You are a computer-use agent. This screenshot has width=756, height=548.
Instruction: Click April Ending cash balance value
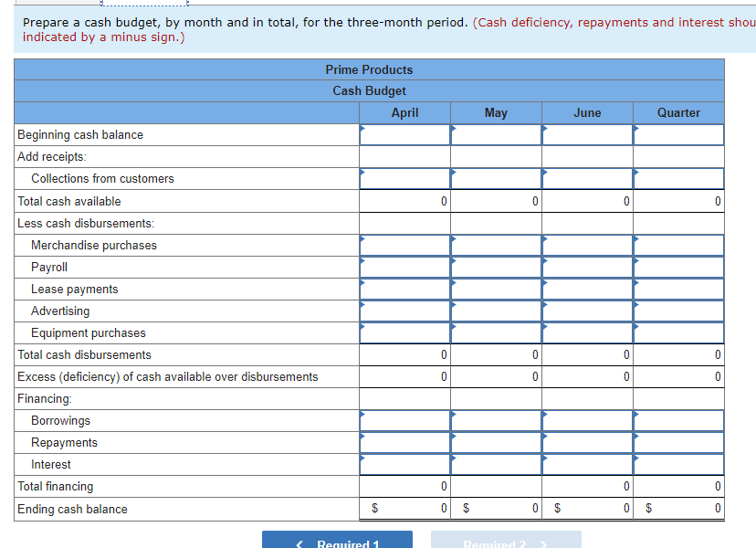tap(404, 508)
